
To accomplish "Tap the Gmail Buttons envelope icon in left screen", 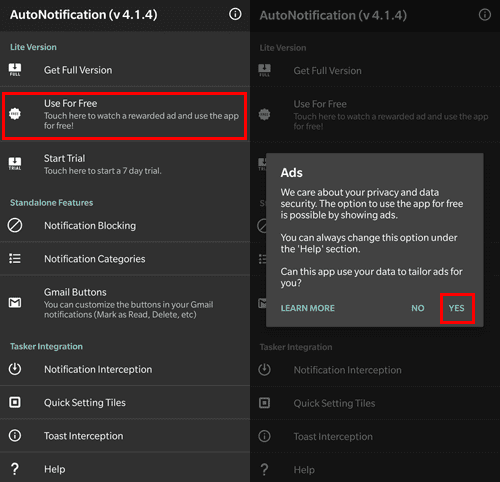I will tap(15, 303).
